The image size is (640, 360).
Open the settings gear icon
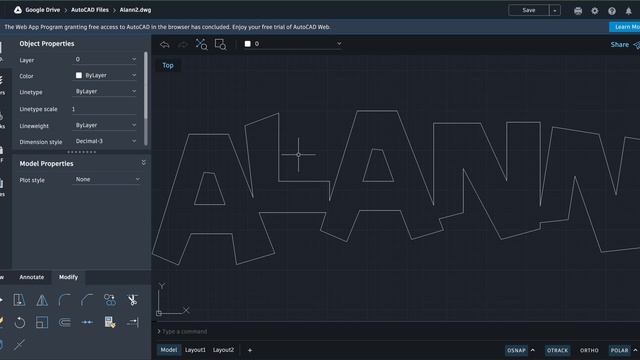595,11
